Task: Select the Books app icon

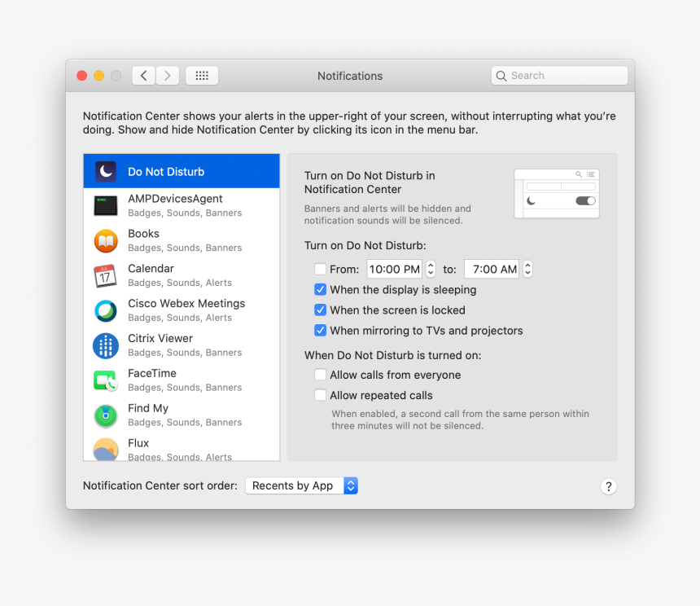Action: (105, 240)
